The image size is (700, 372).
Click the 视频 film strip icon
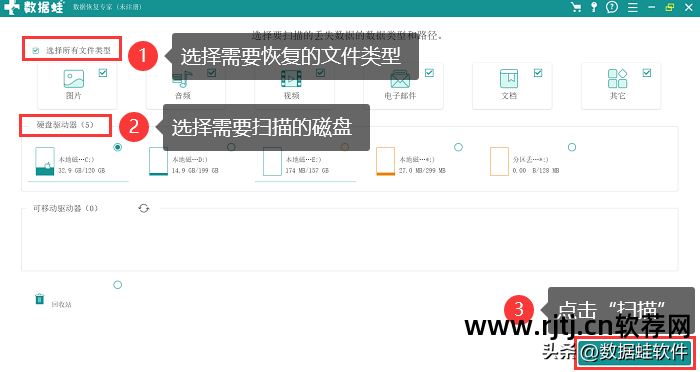291,79
